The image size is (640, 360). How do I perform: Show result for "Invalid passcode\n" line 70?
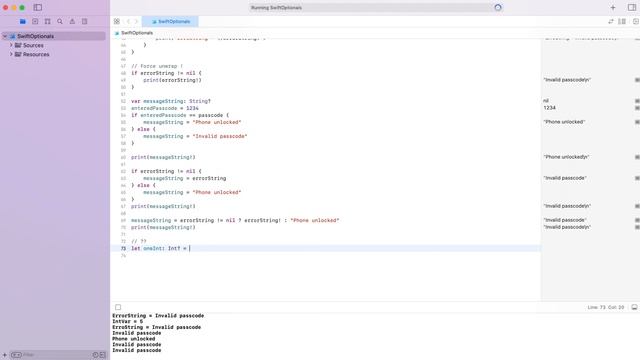(637, 227)
